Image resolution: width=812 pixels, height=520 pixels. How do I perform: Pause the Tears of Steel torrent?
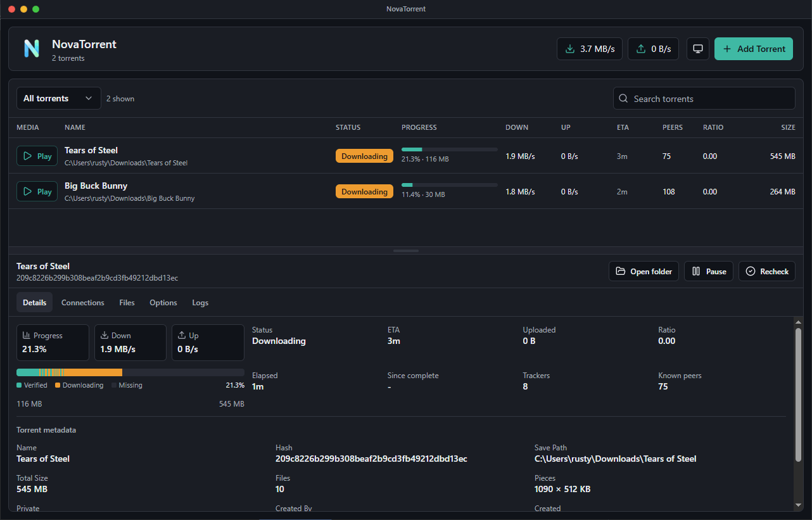709,271
